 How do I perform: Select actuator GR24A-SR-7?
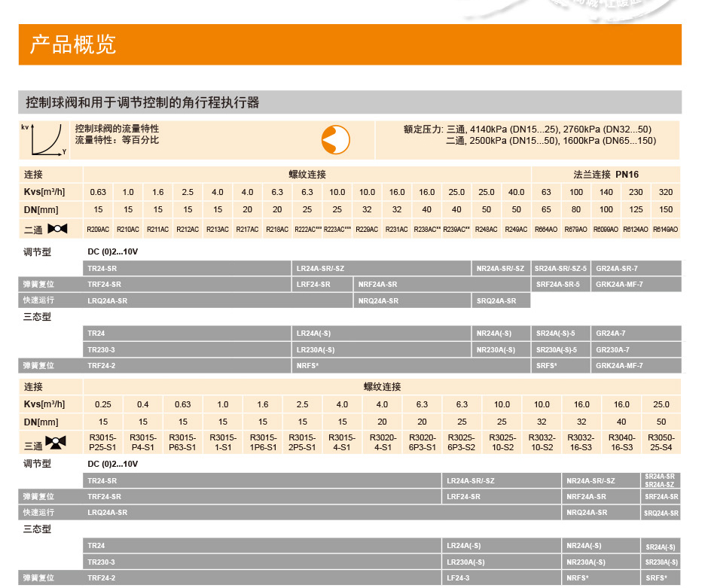(636, 269)
